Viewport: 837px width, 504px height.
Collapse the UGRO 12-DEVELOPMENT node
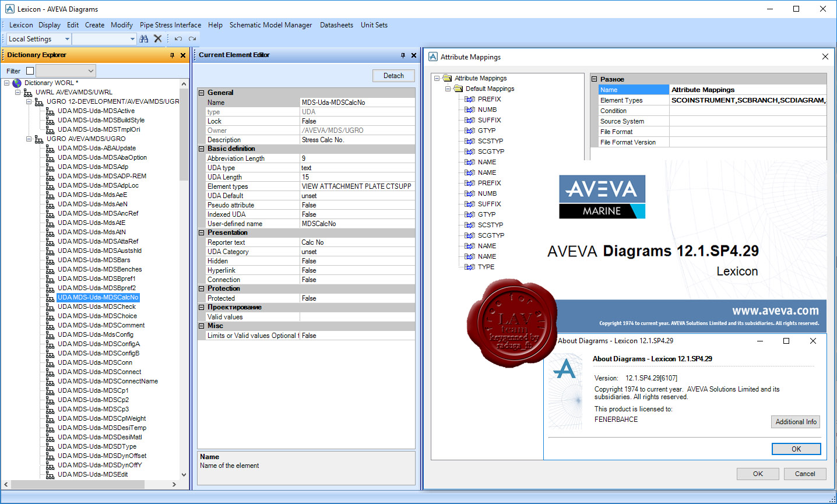(29, 102)
